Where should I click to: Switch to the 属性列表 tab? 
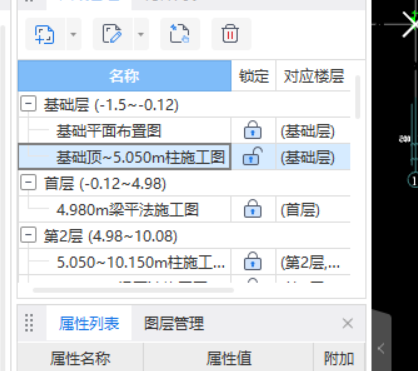pyautogui.click(x=89, y=323)
